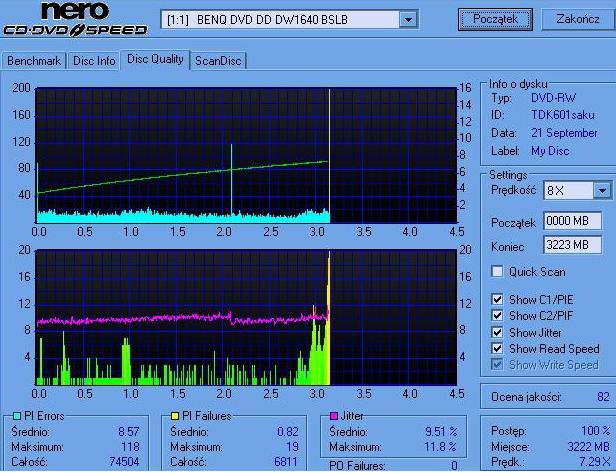The image size is (616, 472).
Task: Click the Koniec 3223 MB input field
Action: [x=572, y=245]
